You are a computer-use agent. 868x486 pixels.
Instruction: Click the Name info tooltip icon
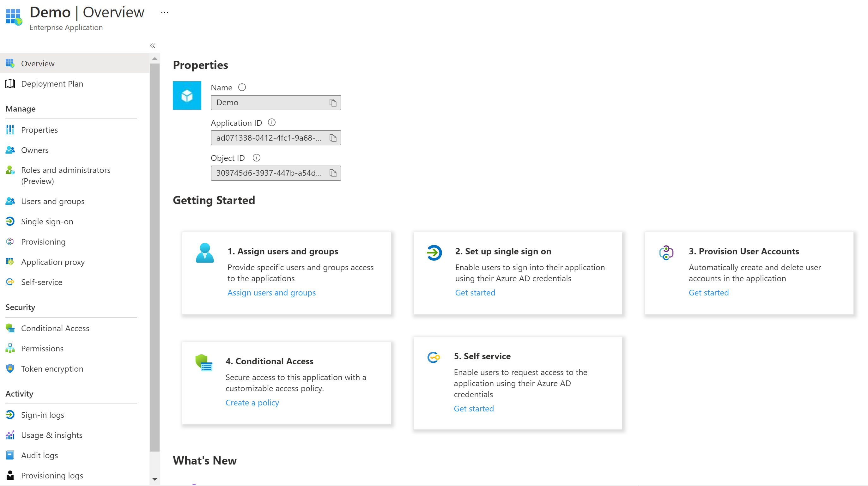[x=242, y=87]
